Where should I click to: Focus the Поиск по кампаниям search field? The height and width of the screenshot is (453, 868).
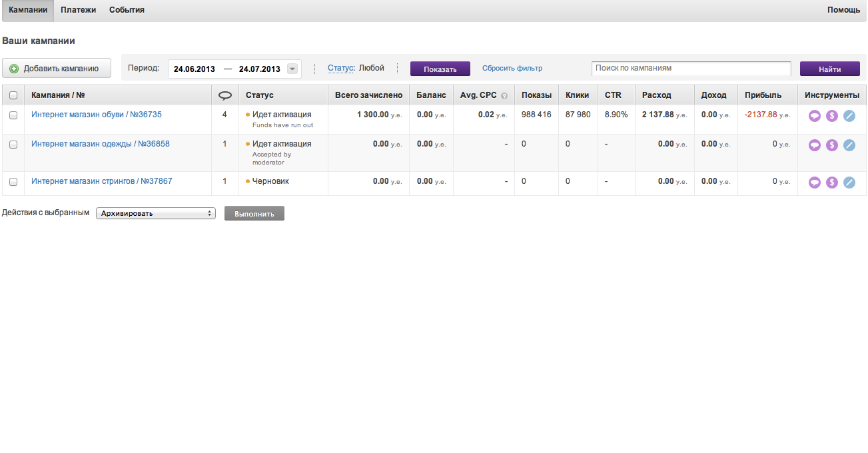691,68
